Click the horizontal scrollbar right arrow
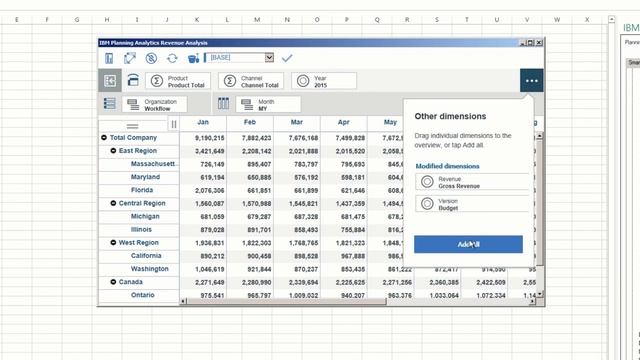 (532, 301)
